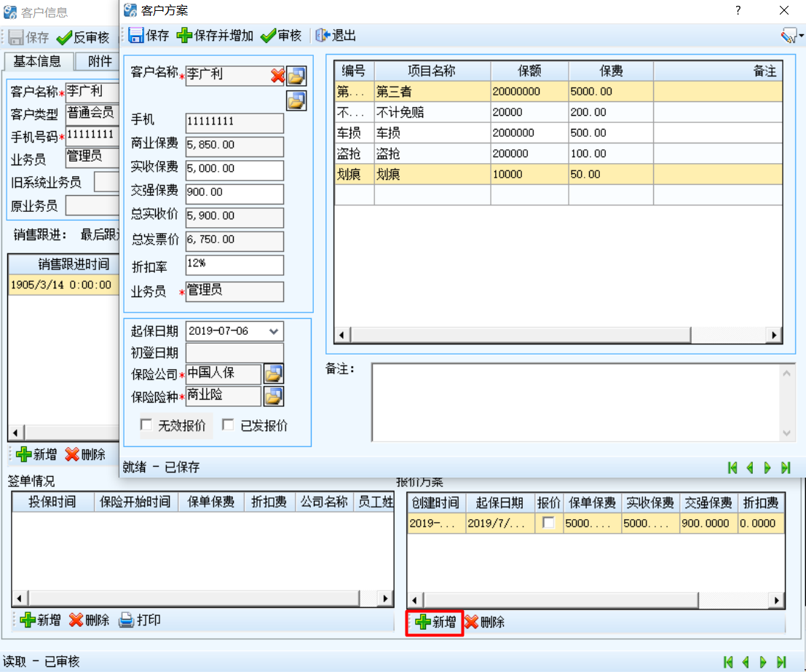
Task: Browse insurance company using 保险公司 folder icon
Action: 274,373
